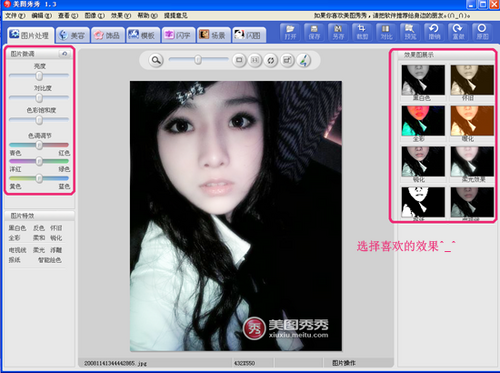The image size is (500, 373).
Task: Click the 撤销 (Undo) toolbar icon
Action: pos(434,32)
